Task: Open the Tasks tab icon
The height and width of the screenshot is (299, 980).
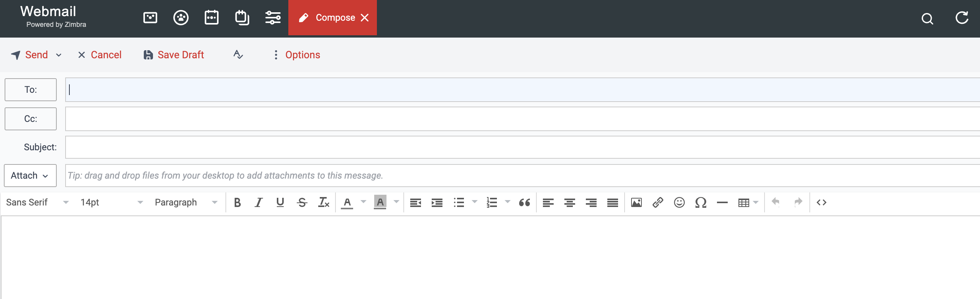Action: point(242,18)
